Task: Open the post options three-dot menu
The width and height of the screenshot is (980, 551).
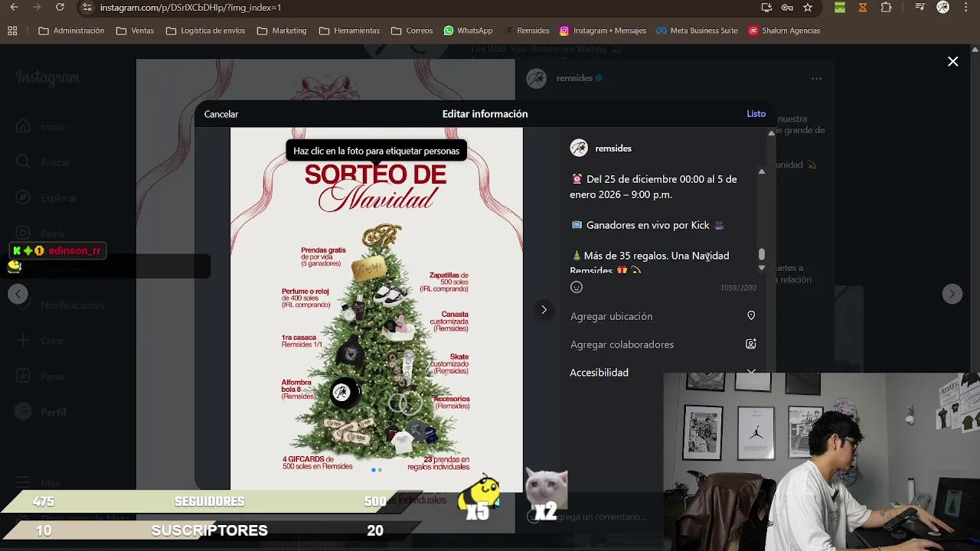Action: pos(816,78)
